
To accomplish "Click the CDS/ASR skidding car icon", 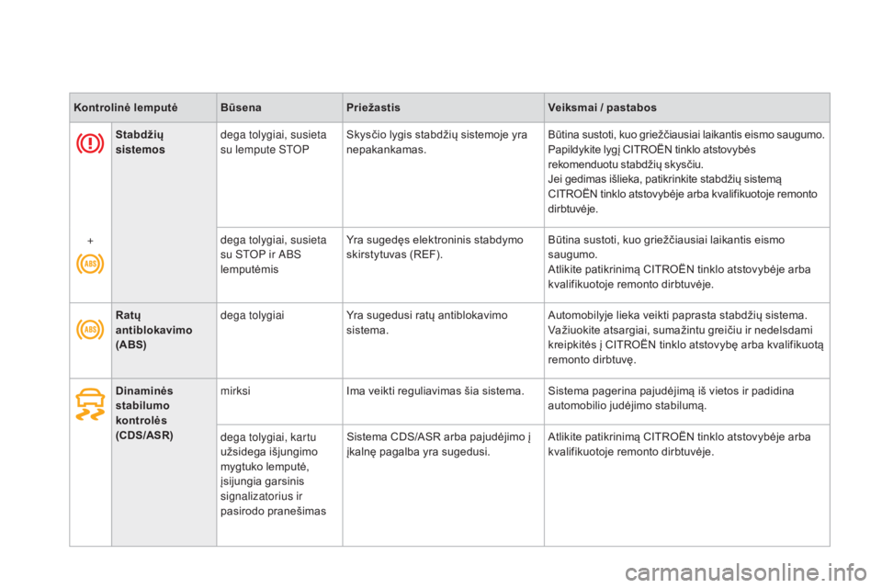I will click(x=90, y=404).
